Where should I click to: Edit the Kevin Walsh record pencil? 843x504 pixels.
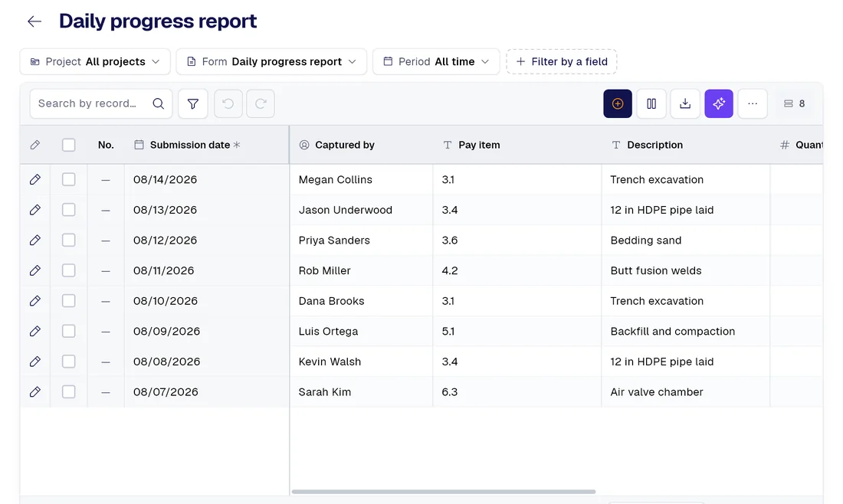coord(35,362)
